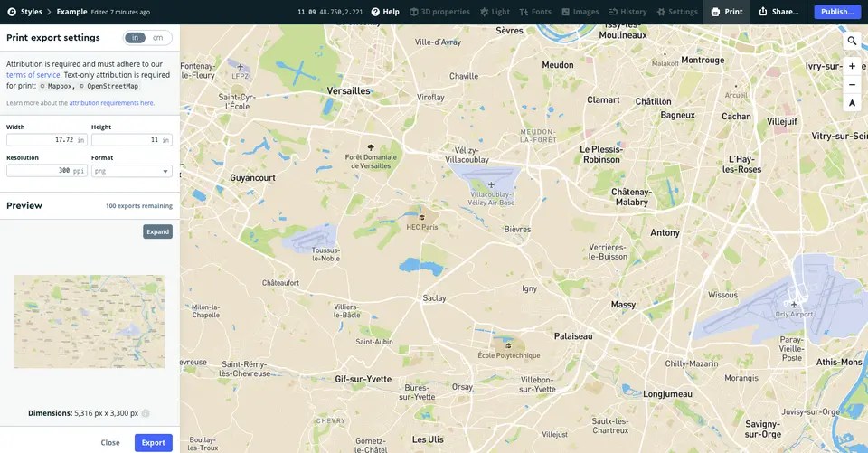
Task: Open the Light settings
Action: pos(495,12)
